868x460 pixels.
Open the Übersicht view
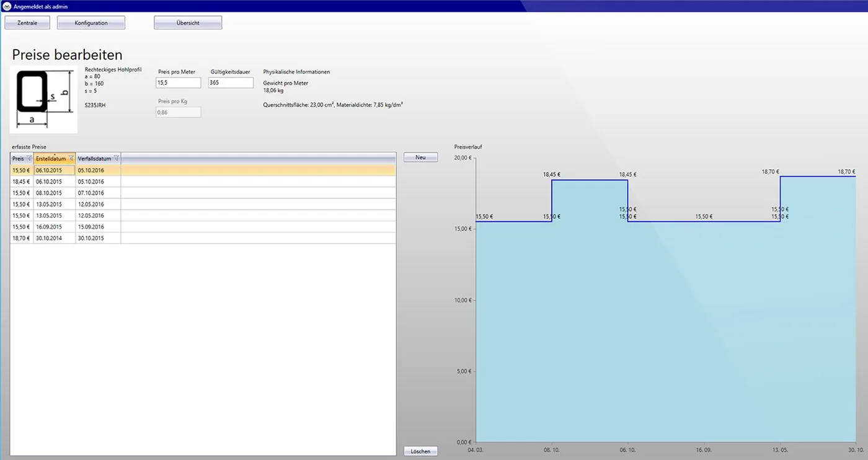click(x=188, y=23)
